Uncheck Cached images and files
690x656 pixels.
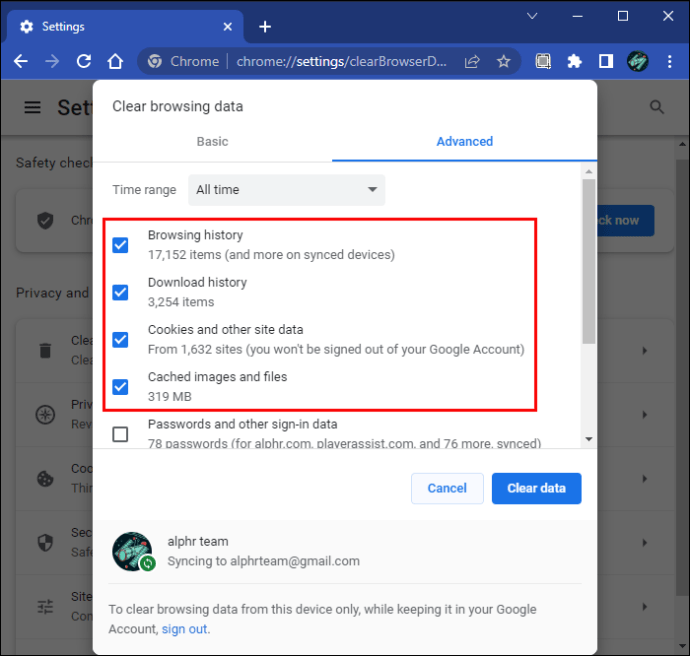[120, 386]
